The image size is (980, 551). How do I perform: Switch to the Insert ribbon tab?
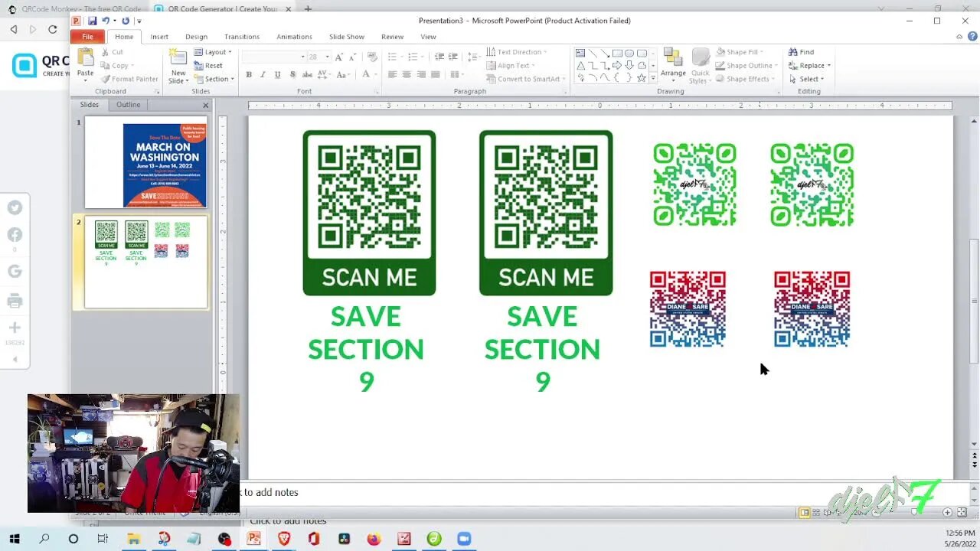point(159,37)
